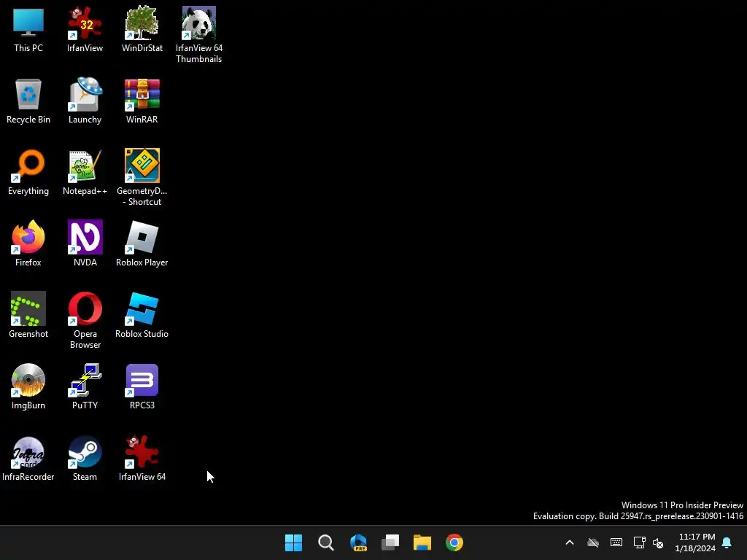Launch Google Chrome from the taskbar

[454, 542]
